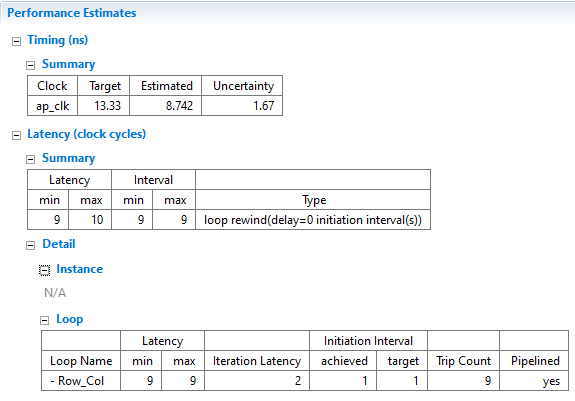Screen dimensions: 575x401
Task: Select the Pipelined value yes
Action: (x=534, y=381)
